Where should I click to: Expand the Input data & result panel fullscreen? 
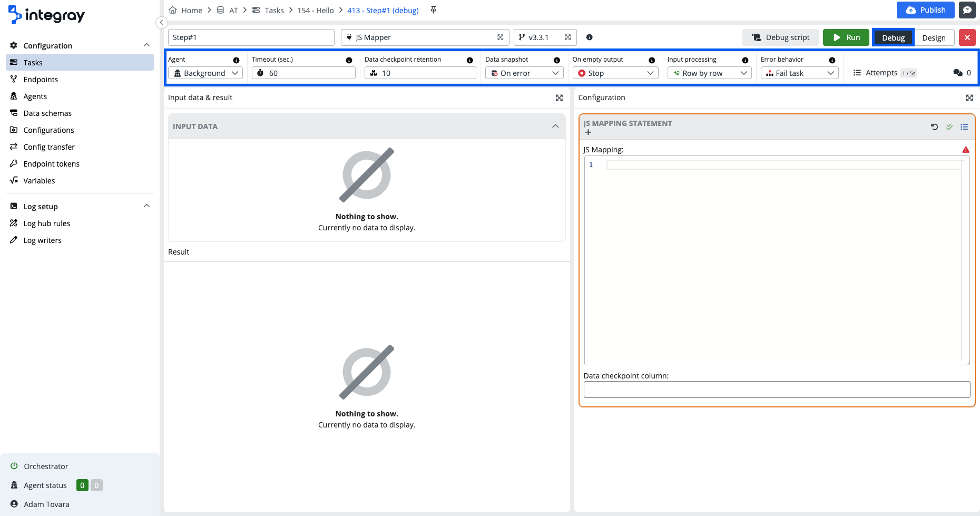pyautogui.click(x=559, y=98)
